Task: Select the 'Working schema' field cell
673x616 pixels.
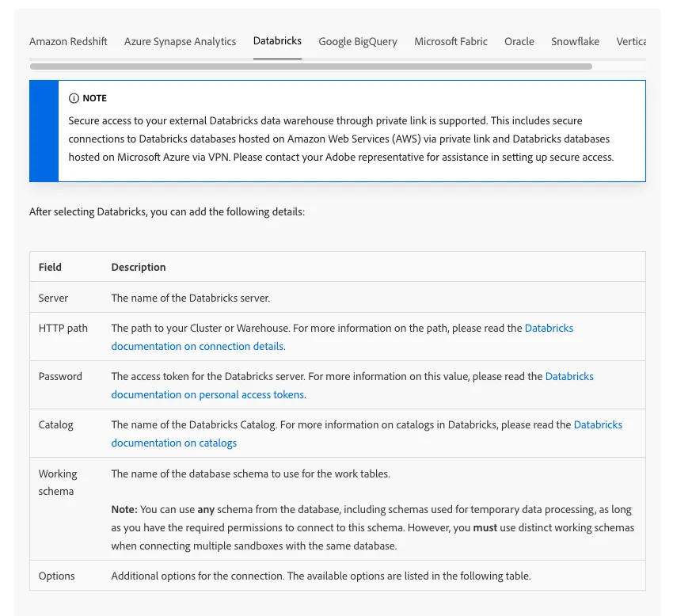Action: tap(58, 482)
